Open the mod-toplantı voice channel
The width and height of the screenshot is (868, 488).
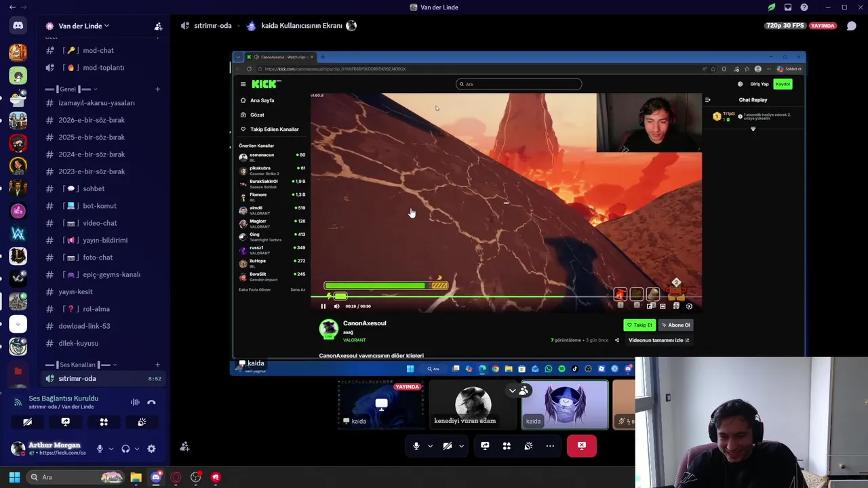pyautogui.click(x=102, y=68)
